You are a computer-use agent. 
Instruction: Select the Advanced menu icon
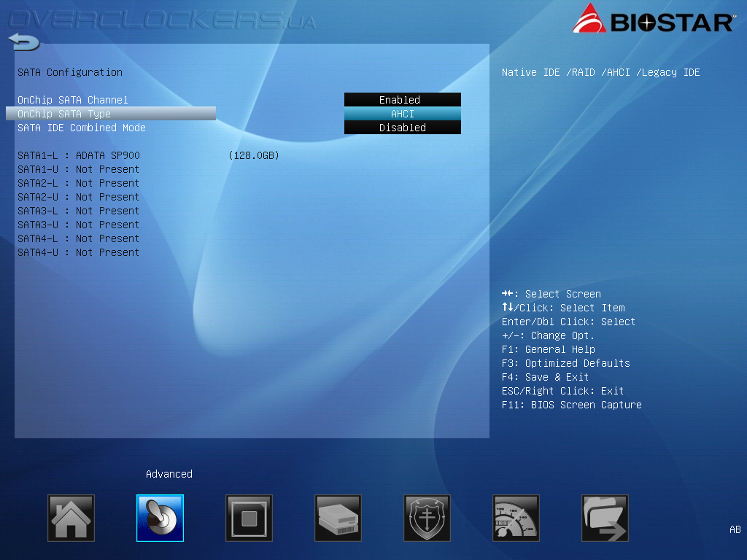(x=160, y=518)
